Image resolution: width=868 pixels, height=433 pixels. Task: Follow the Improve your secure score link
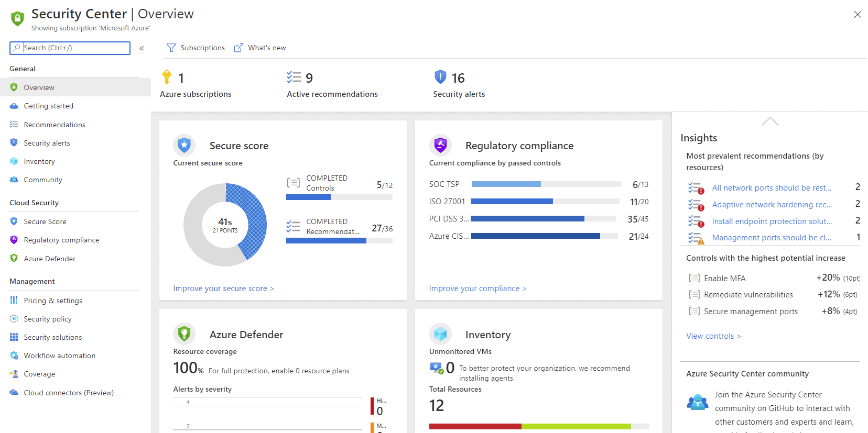[224, 288]
